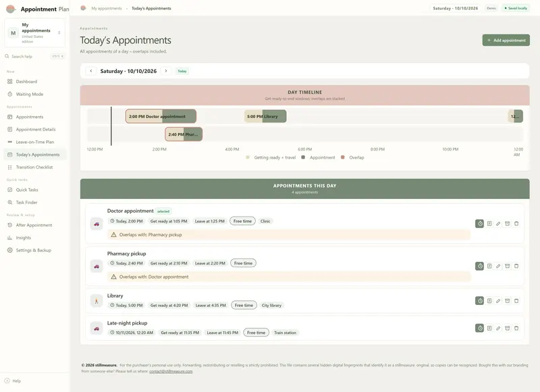This screenshot has width=540, height=392.
Task: Start the timer for Late-night pickup
Action: pyautogui.click(x=479, y=329)
